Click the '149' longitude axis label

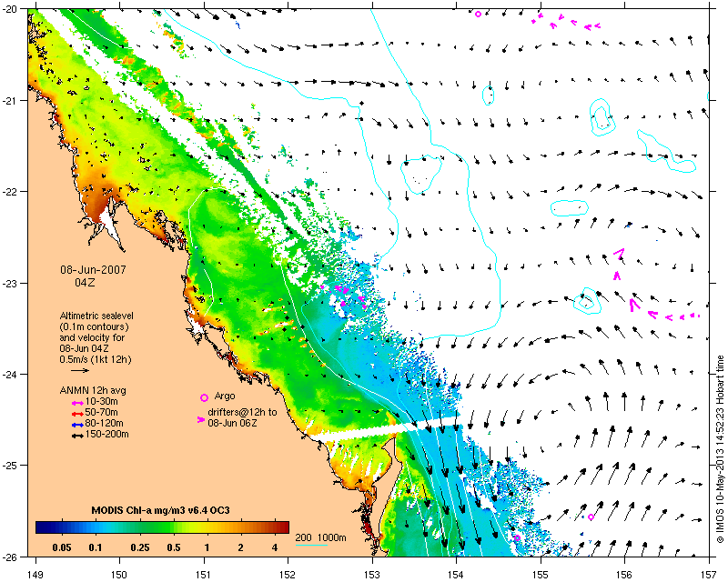coord(35,575)
